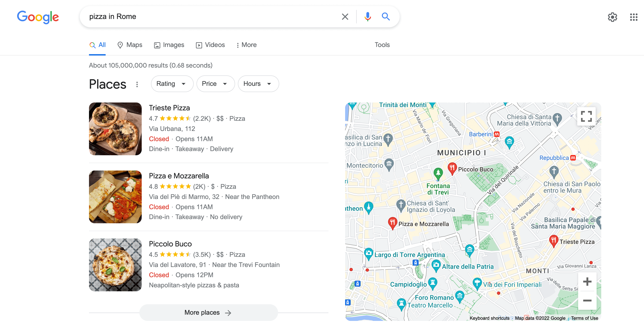Click the Google Settings gear icon
Viewport: 644px width, 329px height.
612,17
